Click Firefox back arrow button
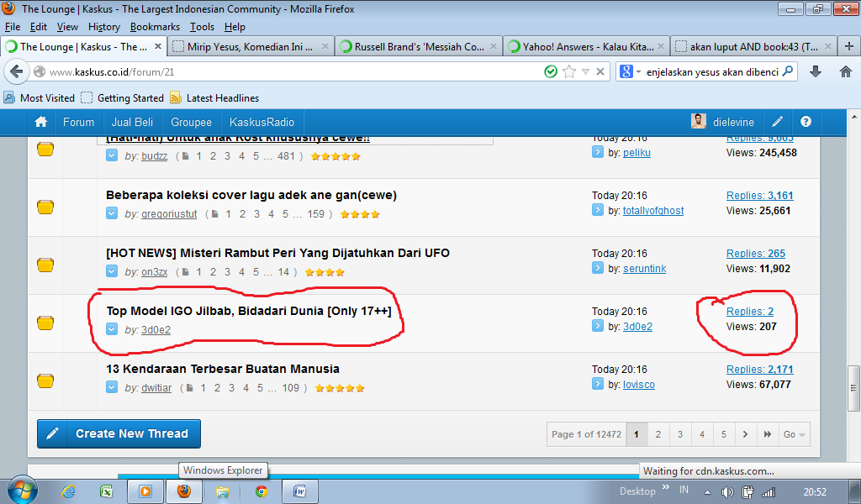 click(x=17, y=72)
